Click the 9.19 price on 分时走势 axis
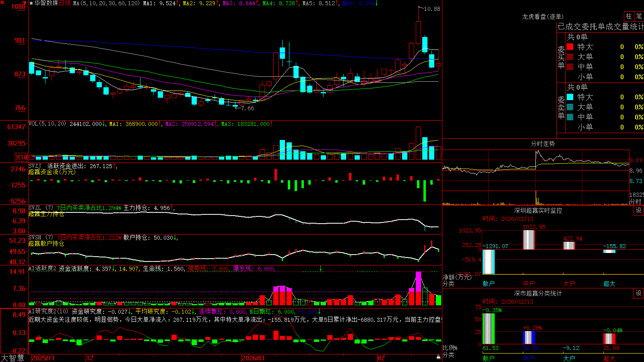The width and height of the screenshot is (644, 362). [636, 160]
